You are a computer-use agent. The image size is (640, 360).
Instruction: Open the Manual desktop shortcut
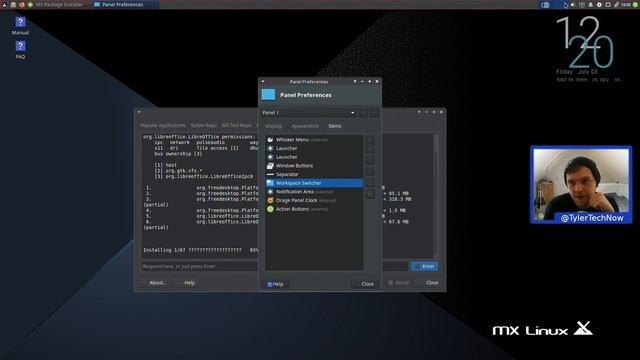click(x=20, y=25)
